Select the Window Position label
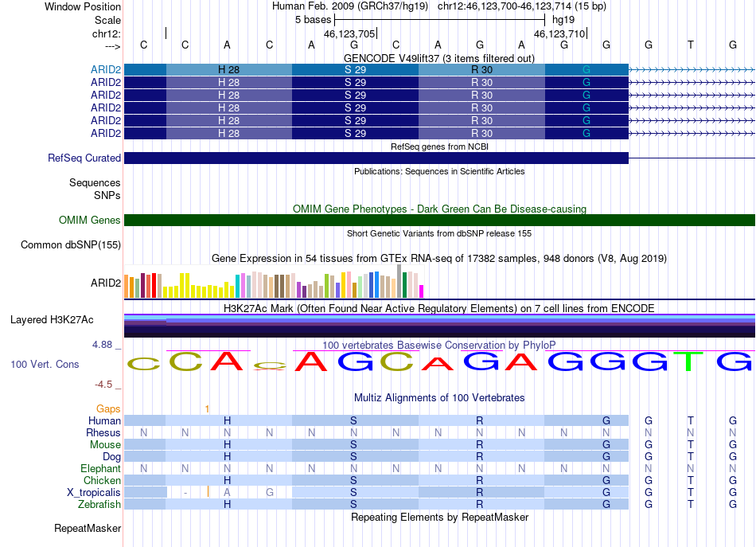Image resolution: width=756 pixels, height=547 pixels. coord(83,6)
